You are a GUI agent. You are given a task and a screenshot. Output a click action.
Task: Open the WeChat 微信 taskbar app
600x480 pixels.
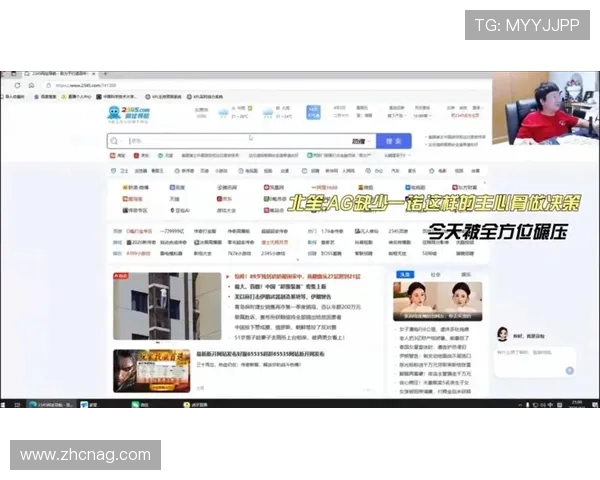pos(139,404)
